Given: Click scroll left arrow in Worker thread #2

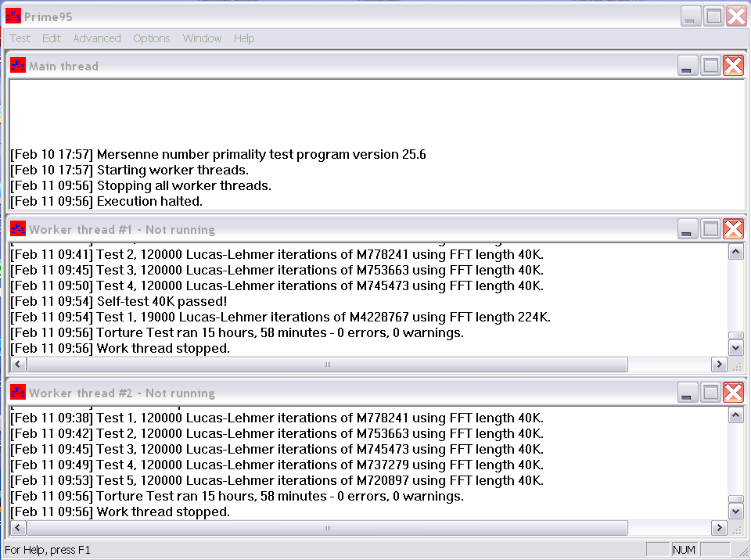Looking at the screenshot, I should click(x=18, y=528).
